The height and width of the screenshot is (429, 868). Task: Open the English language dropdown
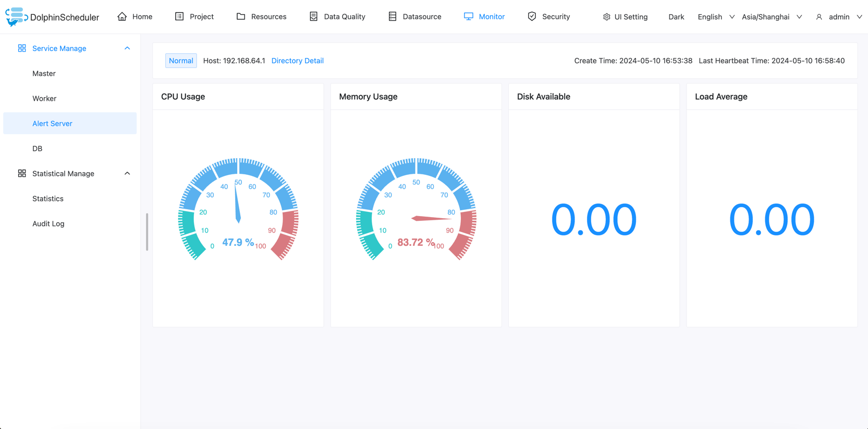[716, 17]
